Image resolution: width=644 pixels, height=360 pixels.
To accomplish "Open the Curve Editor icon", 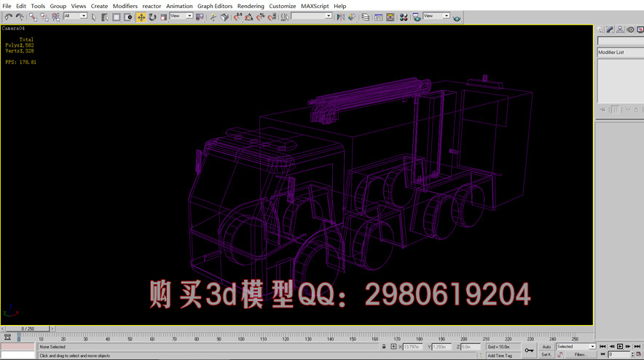I will coord(379,17).
